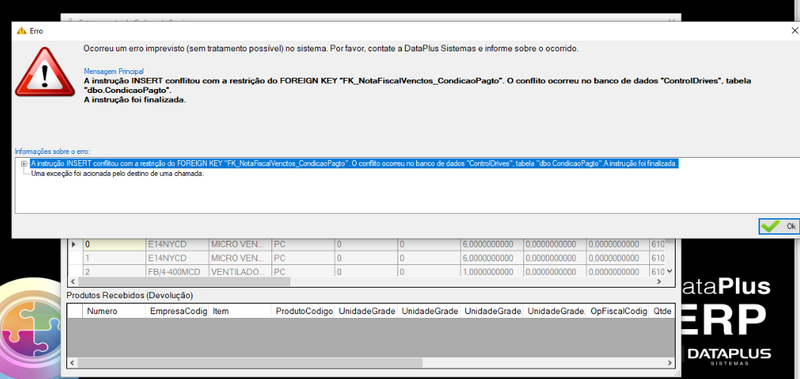Screen dimensions: 800x379
Task: Click the upper grid horizontal scrollbar thumb
Action: pos(184,282)
